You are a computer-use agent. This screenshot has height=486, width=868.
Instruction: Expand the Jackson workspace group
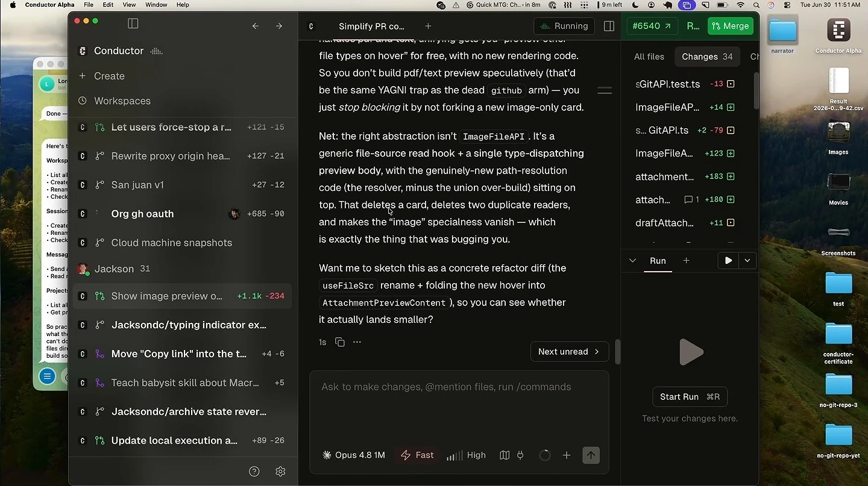click(x=113, y=269)
